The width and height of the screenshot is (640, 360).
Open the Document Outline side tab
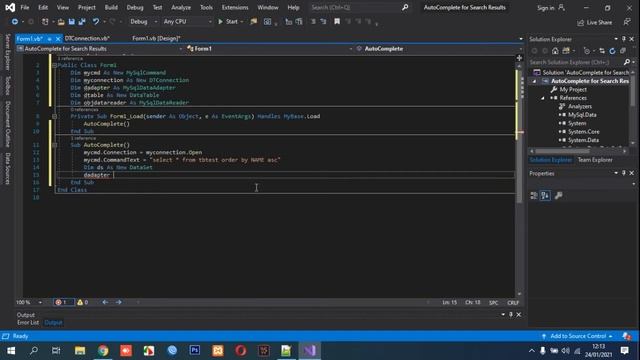(x=7, y=124)
